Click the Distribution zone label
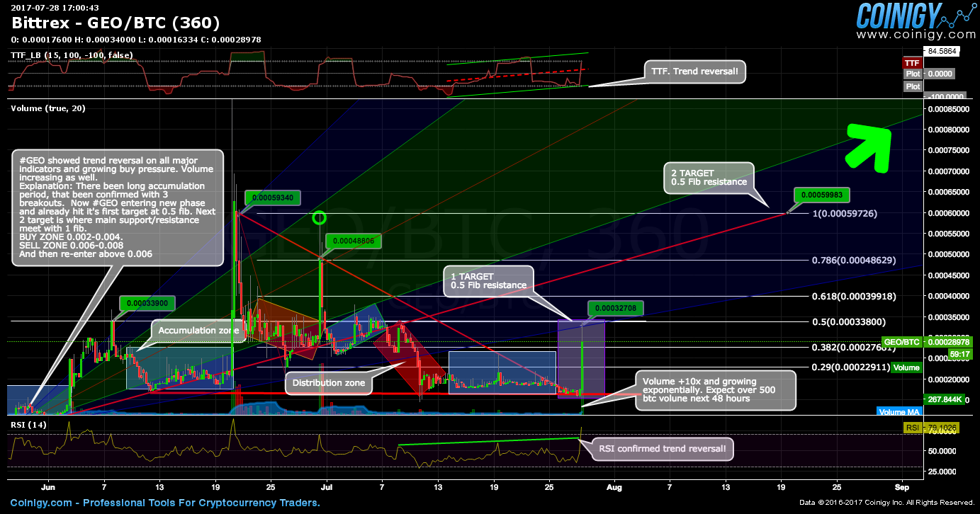Viewport: 980px width, 514px height. [x=330, y=383]
